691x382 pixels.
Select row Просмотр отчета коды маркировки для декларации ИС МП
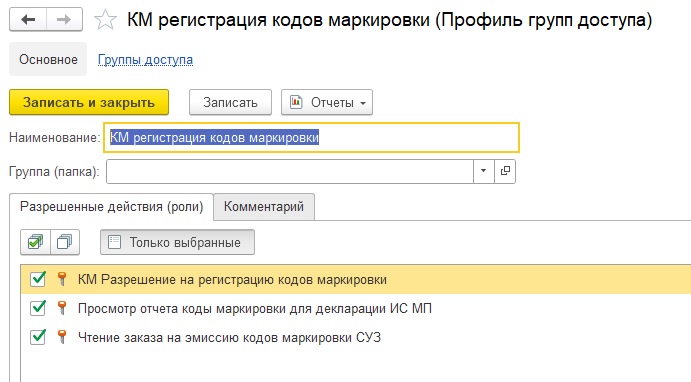356,308
